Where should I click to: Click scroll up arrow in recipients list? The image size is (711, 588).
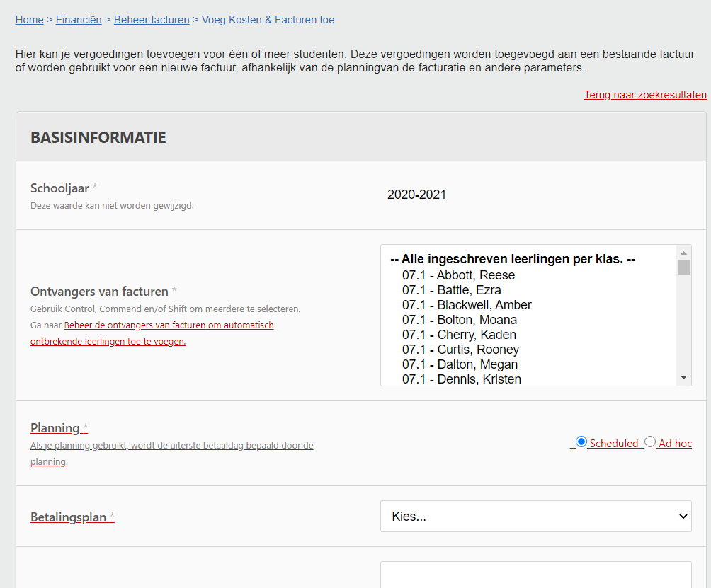coord(684,253)
